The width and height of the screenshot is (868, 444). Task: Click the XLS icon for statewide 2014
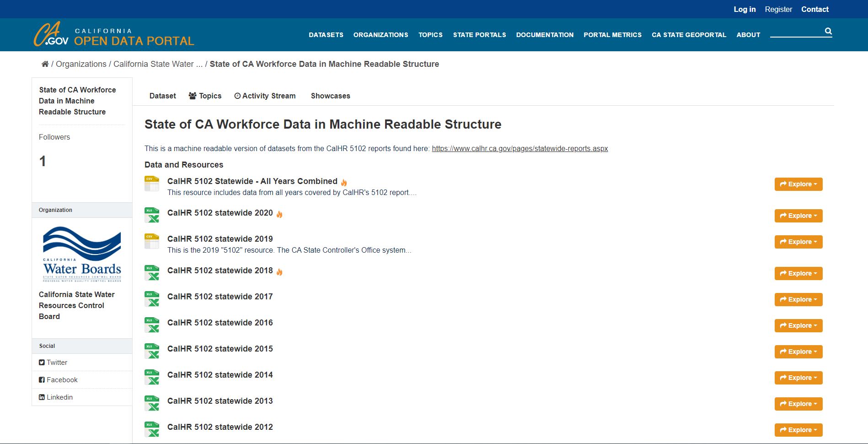152,377
